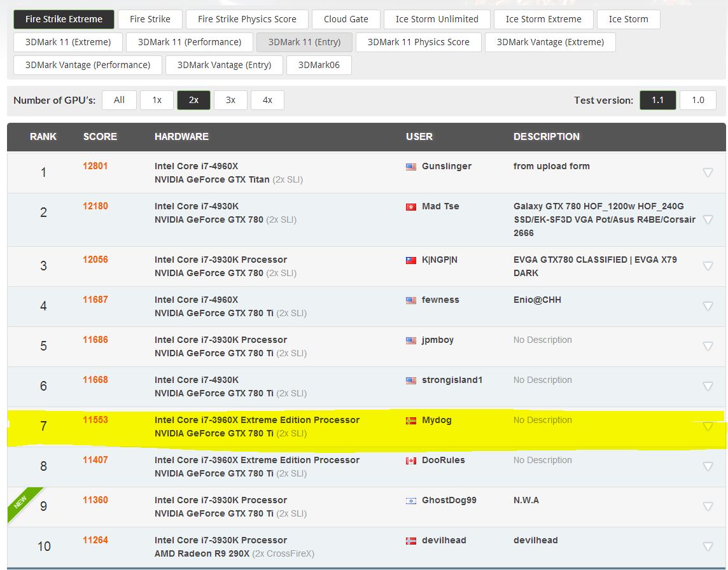The image size is (728, 570).
Task: Click the flag icon beside jpmboy
Action: (x=411, y=340)
